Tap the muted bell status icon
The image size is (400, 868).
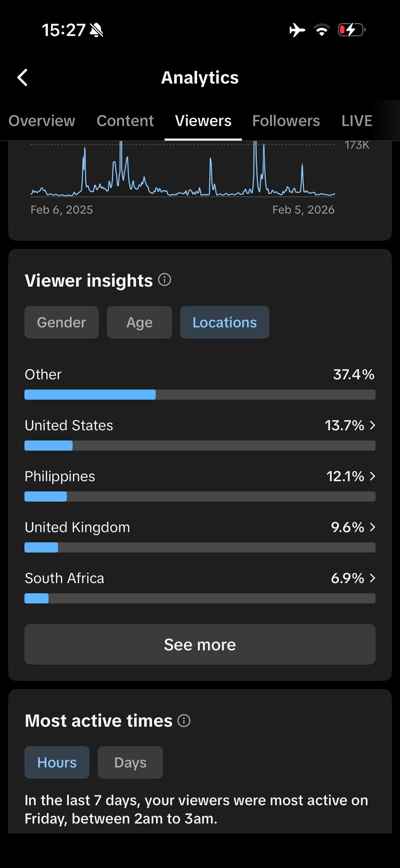(96, 30)
